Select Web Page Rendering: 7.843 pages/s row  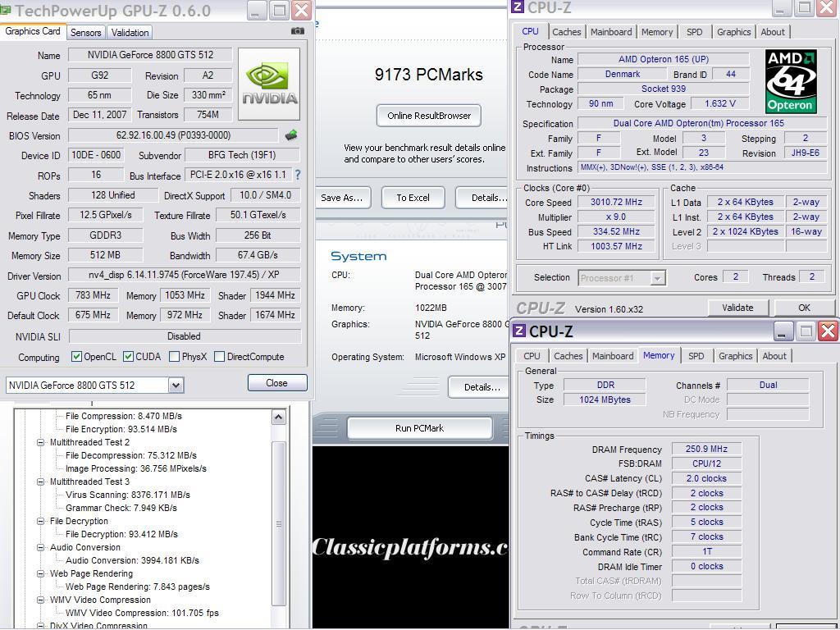pos(138,587)
